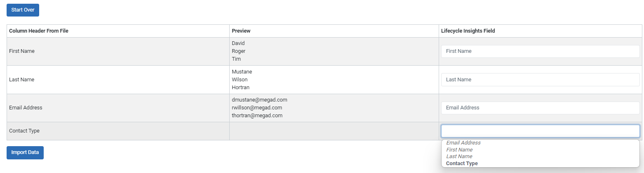
Task: Select Last Name label in file header column
Action: tap(21, 80)
